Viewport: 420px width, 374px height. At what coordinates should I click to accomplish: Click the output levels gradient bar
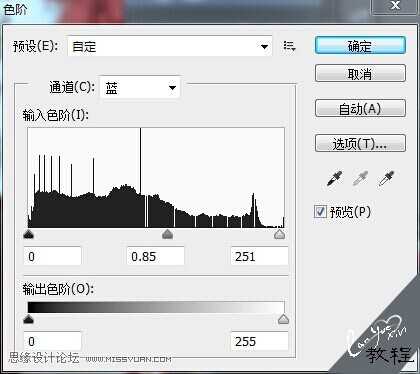pyautogui.click(x=156, y=307)
